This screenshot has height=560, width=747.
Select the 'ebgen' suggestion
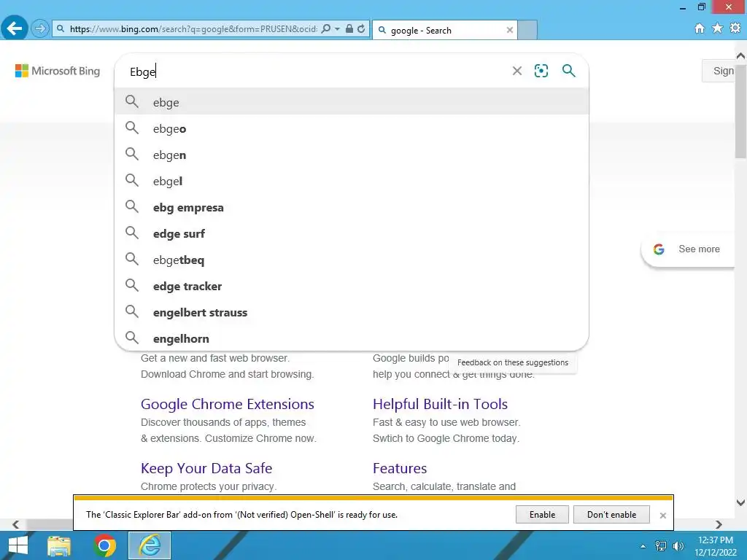point(352,155)
